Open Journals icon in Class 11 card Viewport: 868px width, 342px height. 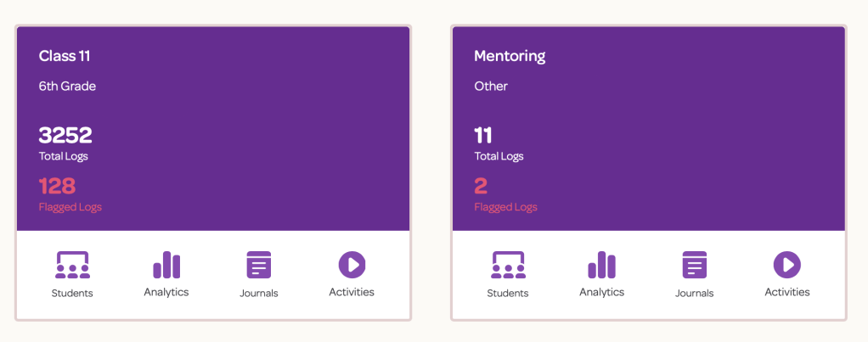point(259,266)
